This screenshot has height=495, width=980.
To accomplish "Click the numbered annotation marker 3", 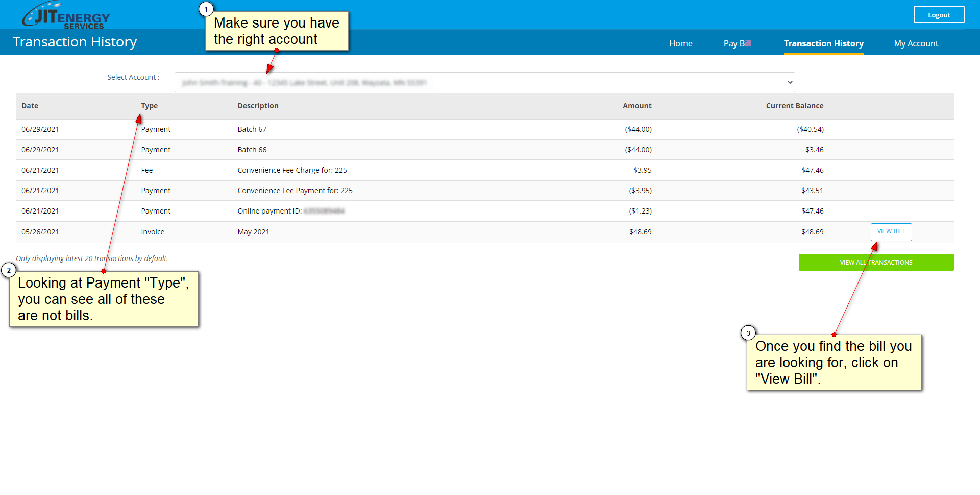I will (748, 333).
